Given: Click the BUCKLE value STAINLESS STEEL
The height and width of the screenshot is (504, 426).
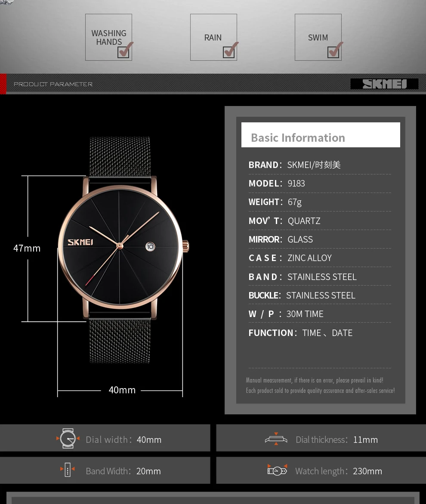Looking at the screenshot, I should [x=321, y=296].
